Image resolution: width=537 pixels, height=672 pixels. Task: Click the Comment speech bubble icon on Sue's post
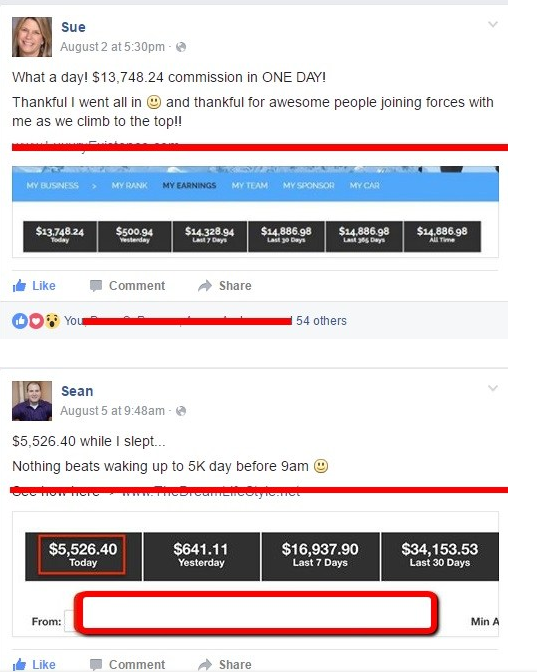pyautogui.click(x=96, y=285)
